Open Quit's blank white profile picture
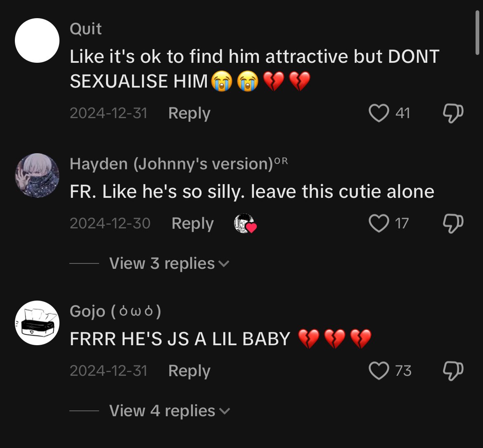This screenshot has width=483, height=448. tap(37, 40)
